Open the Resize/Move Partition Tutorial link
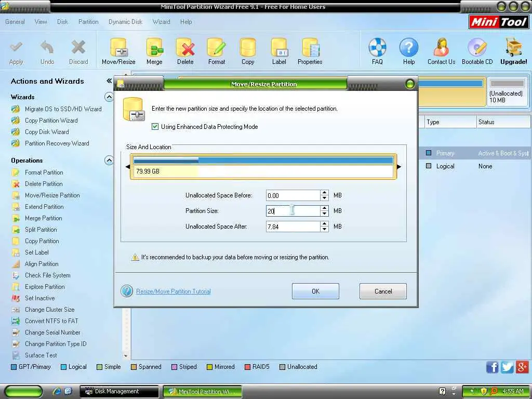This screenshot has height=399, width=532. pyautogui.click(x=174, y=291)
